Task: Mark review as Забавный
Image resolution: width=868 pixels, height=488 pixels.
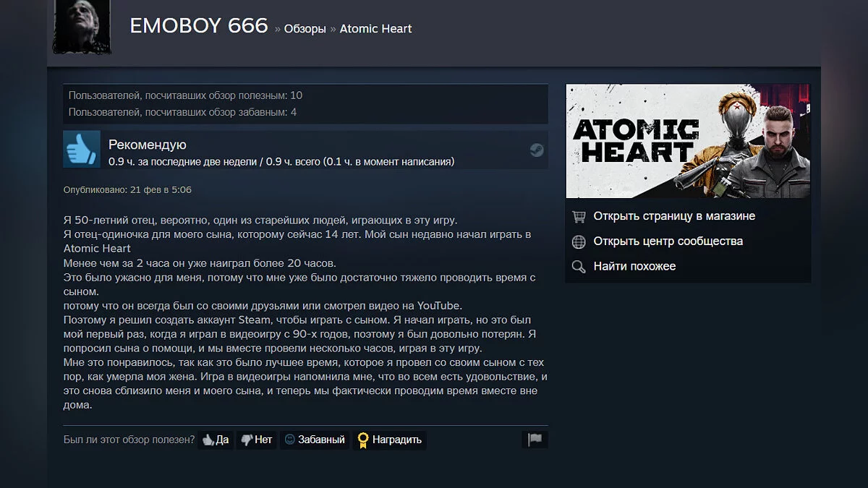Action: tap(315, 440)
